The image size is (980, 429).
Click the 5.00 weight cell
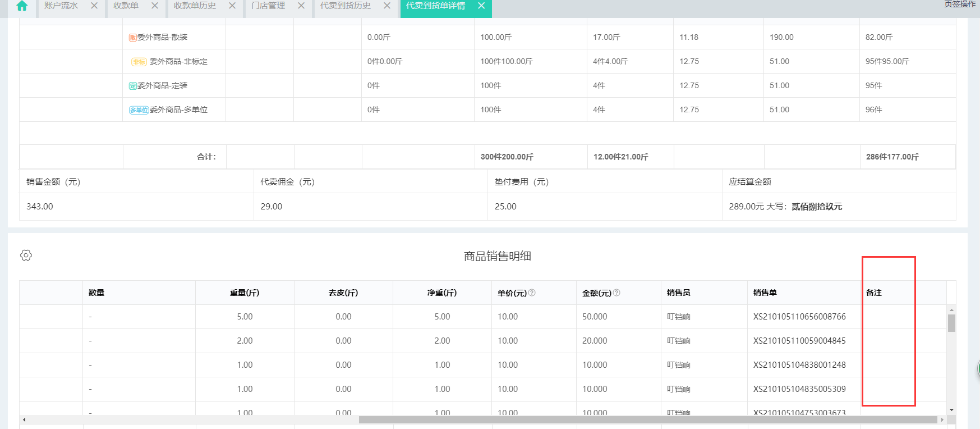(245, 317)
